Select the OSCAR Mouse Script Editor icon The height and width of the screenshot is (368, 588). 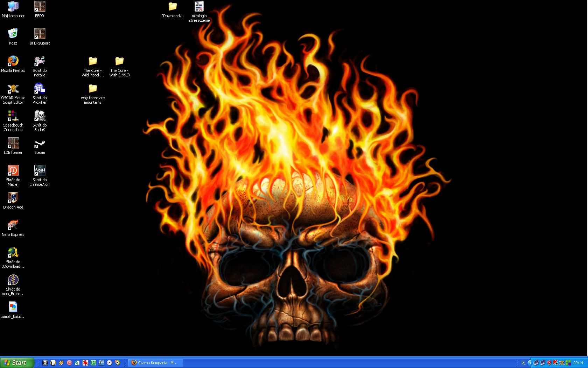tap(13, 89)
